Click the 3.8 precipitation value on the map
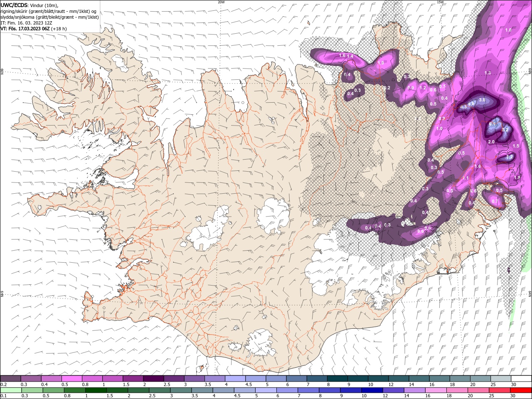 coord(482,100)
